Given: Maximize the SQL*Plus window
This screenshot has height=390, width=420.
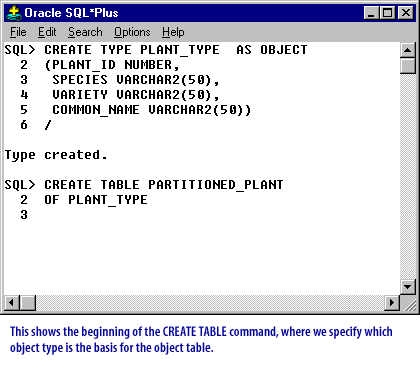Looking at the screenshot, I should pos(387,13).
